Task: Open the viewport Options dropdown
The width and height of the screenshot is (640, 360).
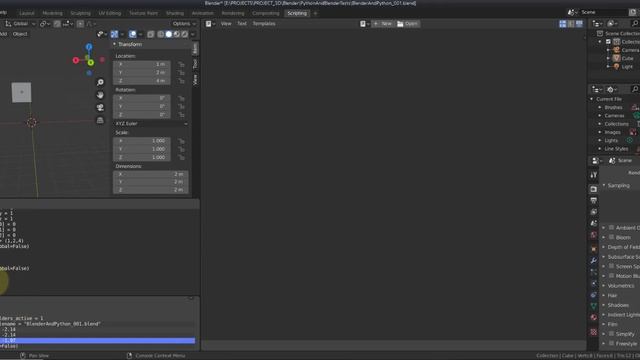Action: point(184,24)
